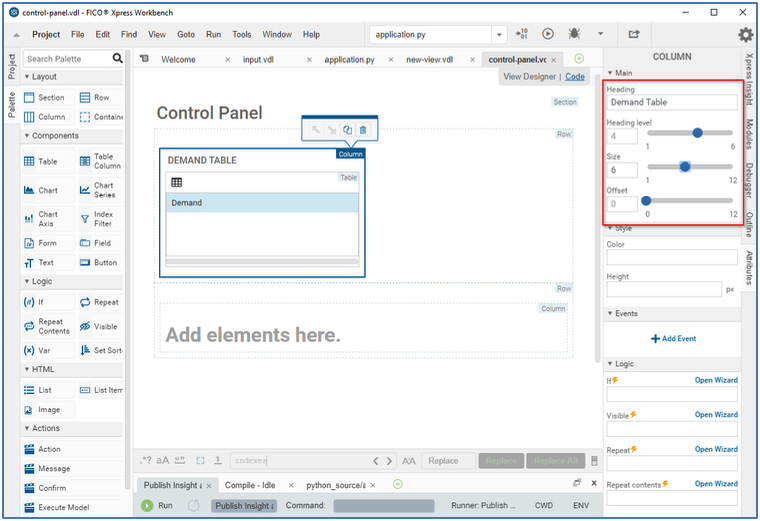Collapse the Events attributes section
This screenshot has width=760, height=521.
[x=610, y=314]
